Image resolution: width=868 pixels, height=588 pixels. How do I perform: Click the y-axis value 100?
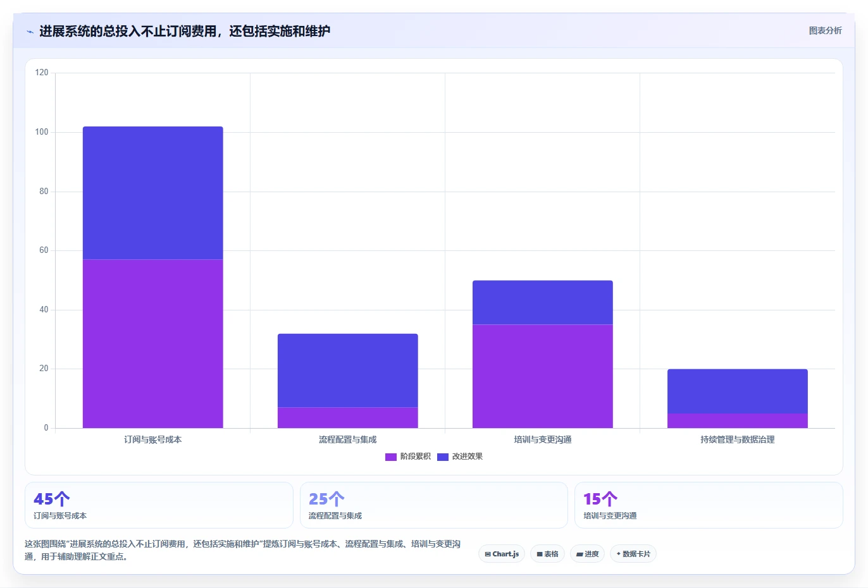42,132
